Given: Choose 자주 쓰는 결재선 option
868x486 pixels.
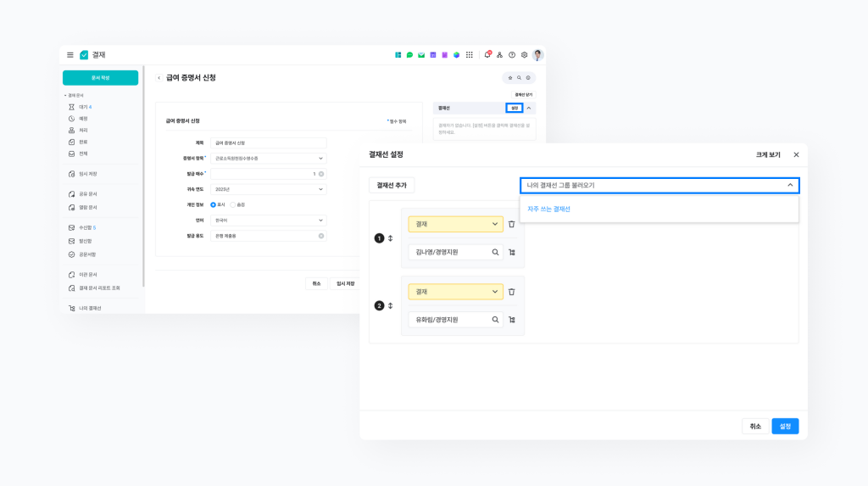Looking at the screenshot, I should click(549, 209).
